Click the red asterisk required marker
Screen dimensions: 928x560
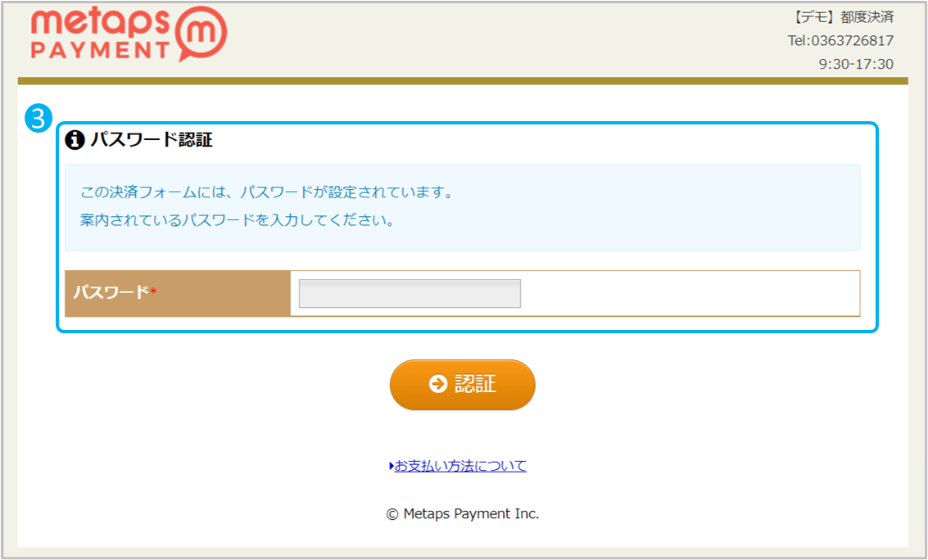153,291
